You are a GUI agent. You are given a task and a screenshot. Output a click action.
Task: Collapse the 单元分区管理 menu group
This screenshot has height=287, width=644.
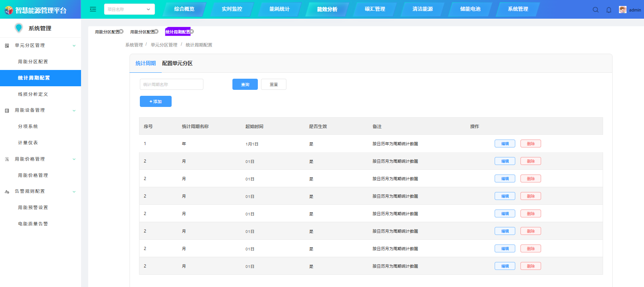(74, 46)
